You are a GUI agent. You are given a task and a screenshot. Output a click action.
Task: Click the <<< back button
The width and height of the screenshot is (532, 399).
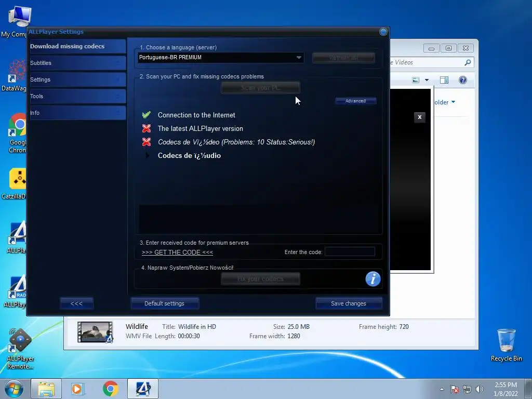tap(76, 303)
